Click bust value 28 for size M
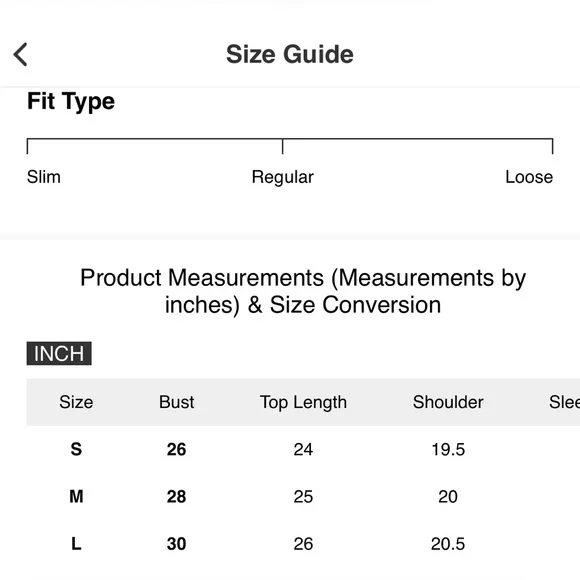The image size is (580, 580). coord(176,496)
